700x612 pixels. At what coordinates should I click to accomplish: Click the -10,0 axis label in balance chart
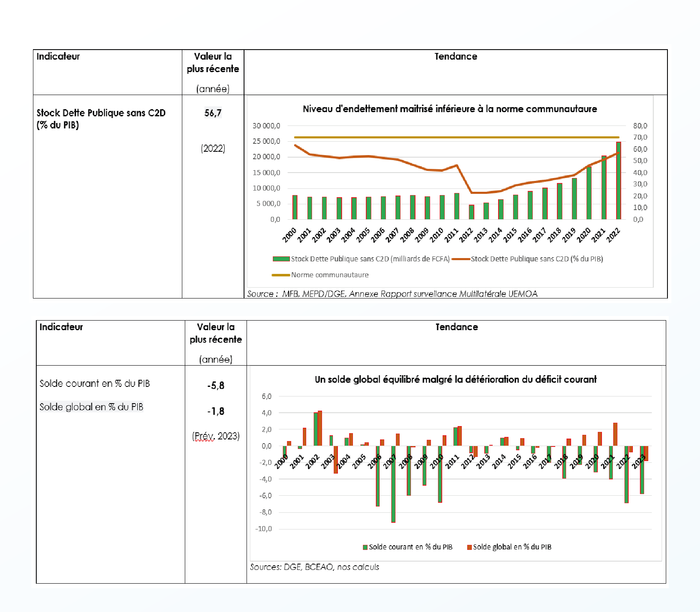[263, 529]
